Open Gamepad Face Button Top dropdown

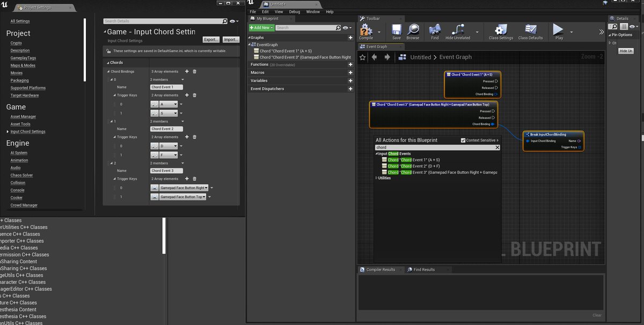(x=183, y=197)
